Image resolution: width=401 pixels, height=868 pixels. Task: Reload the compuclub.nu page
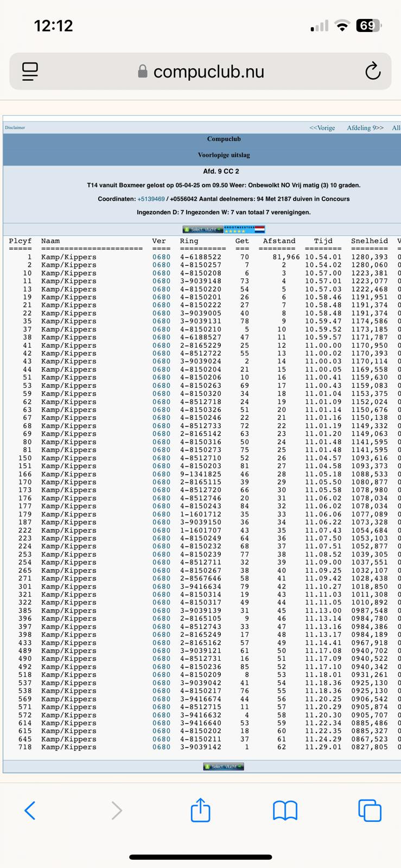coord(372,71)
